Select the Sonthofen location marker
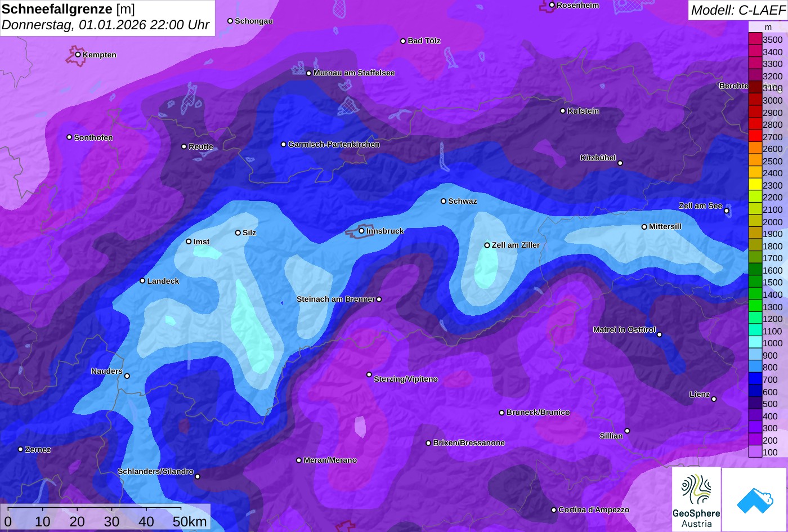The width and height of the screenshot is (788, 532). coord(69,137)
